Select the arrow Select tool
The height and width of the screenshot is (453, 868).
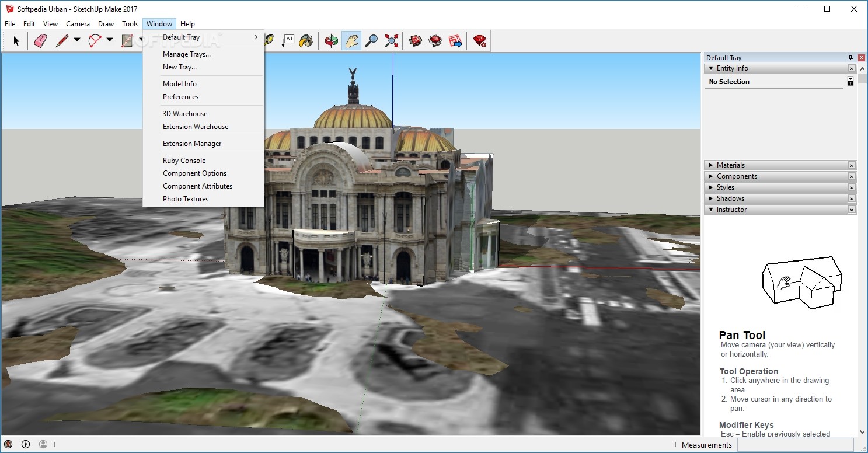pyautogui.click(x=16, y=41)
